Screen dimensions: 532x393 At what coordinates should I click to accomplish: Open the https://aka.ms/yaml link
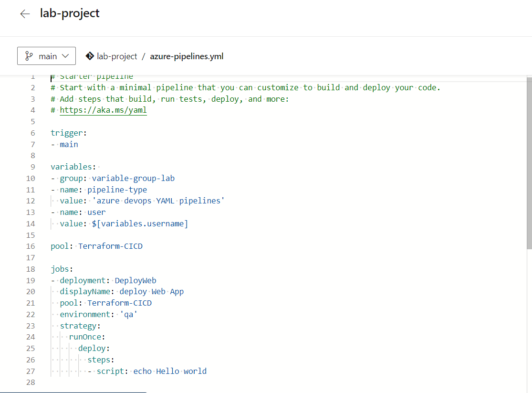pos(103,110)
